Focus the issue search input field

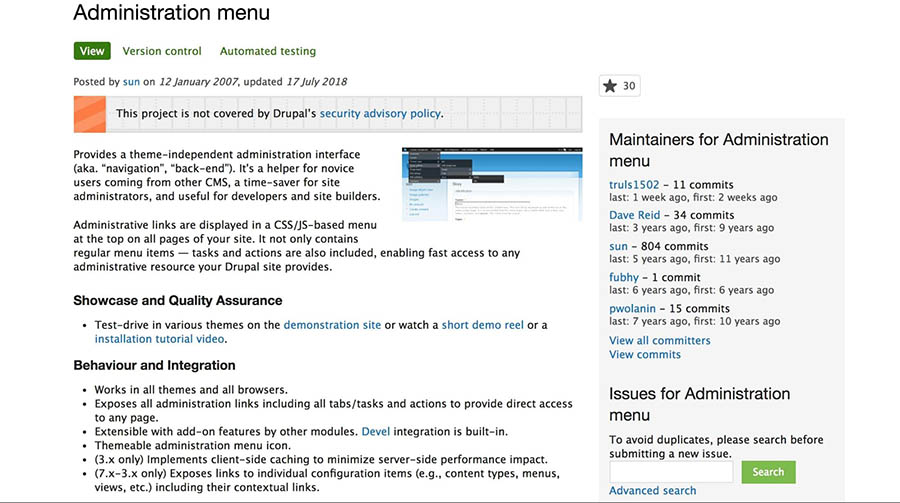[671, 472]
